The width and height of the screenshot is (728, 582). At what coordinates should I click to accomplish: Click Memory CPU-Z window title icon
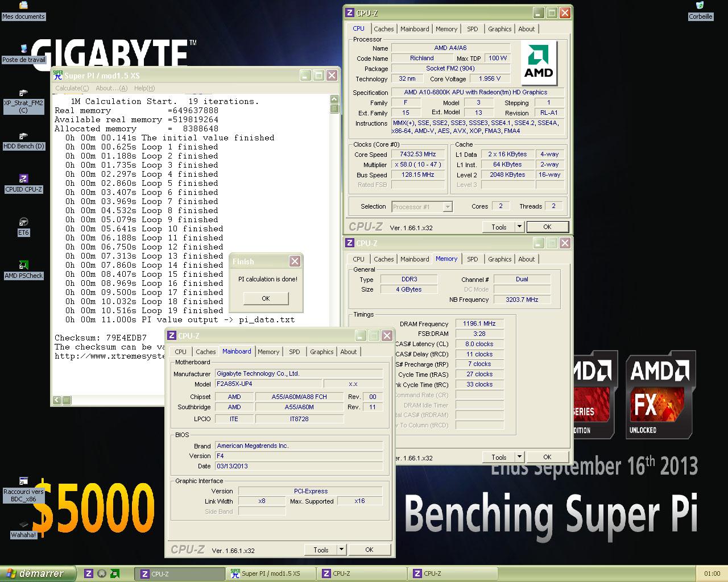[x=350, y=243]
